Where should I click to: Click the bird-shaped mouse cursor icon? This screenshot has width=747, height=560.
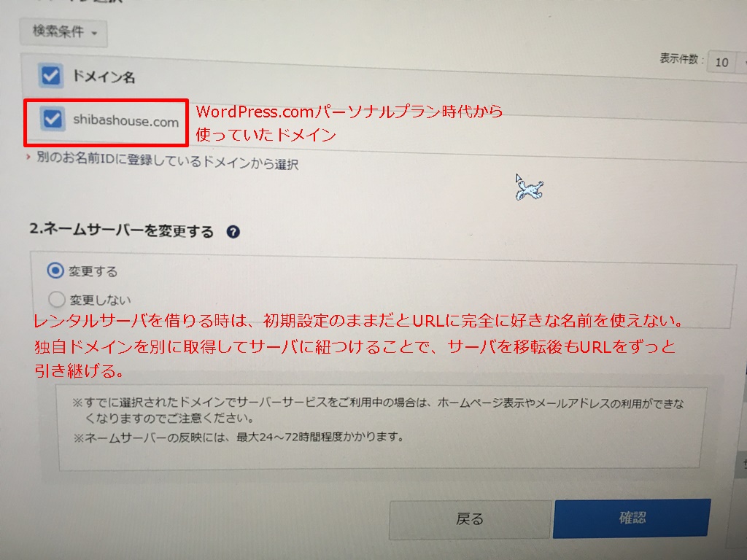pyautogui.click(x=530, y=187)
